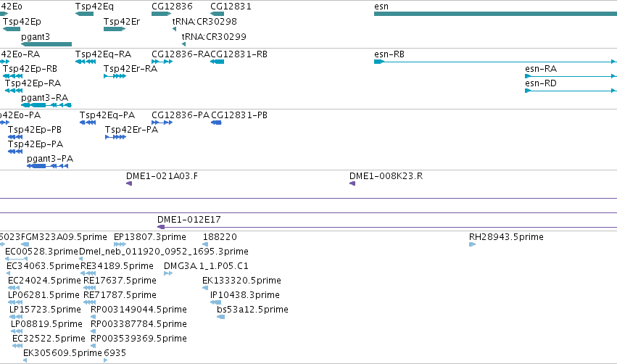Image resolution: width=617 pixels, height=364 pixels.
Task: Click the pgant3-RA transcript glyph
Action: pos(46,105)
